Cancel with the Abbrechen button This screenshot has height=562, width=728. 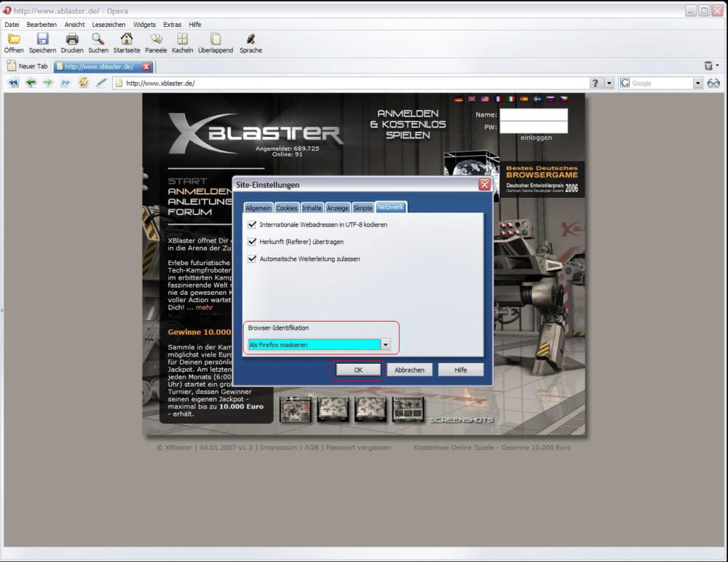pos(409,370)
